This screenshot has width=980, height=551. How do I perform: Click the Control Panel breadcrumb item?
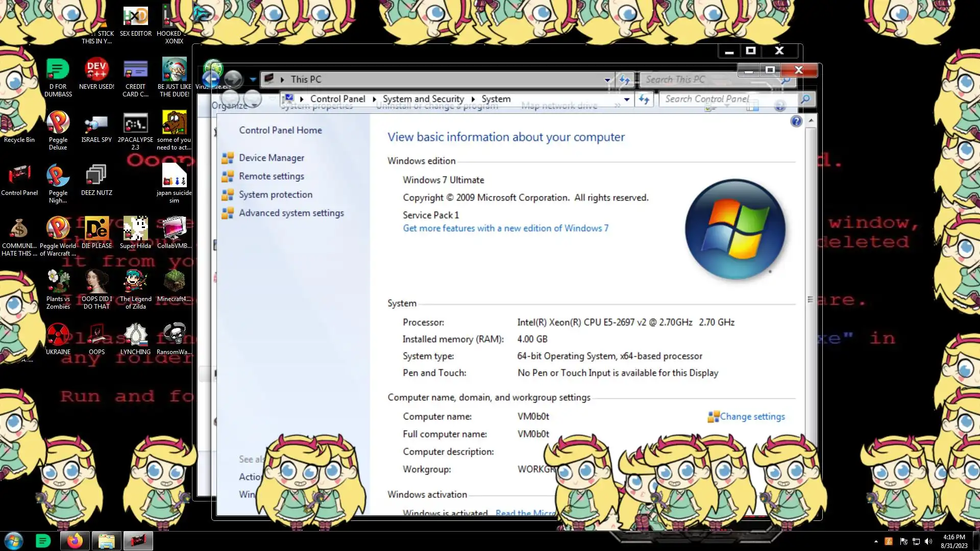tap(337, 99)
